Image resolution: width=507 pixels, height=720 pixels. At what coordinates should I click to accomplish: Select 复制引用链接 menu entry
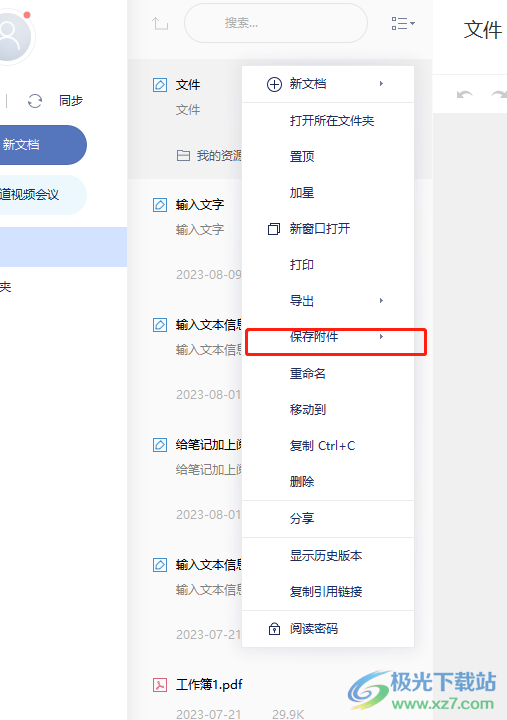click(328, 592)
